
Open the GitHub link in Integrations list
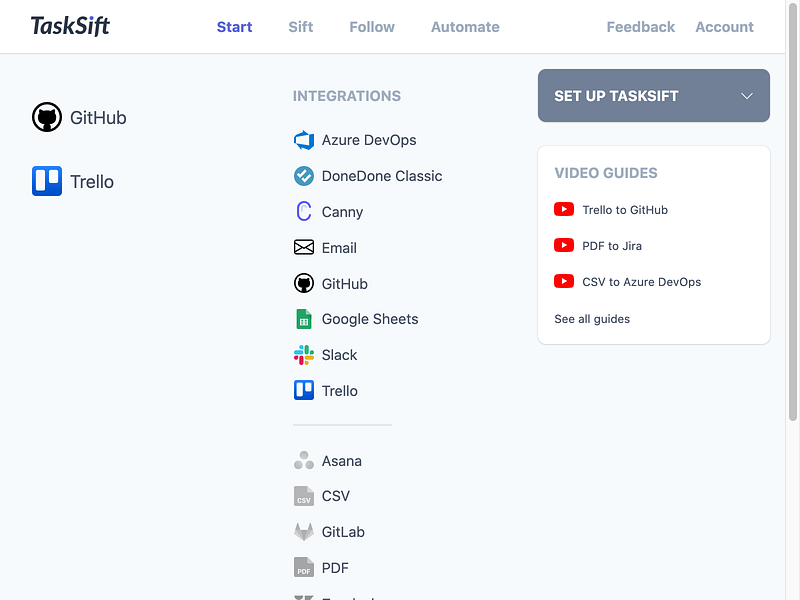click(x=344, y=284)
